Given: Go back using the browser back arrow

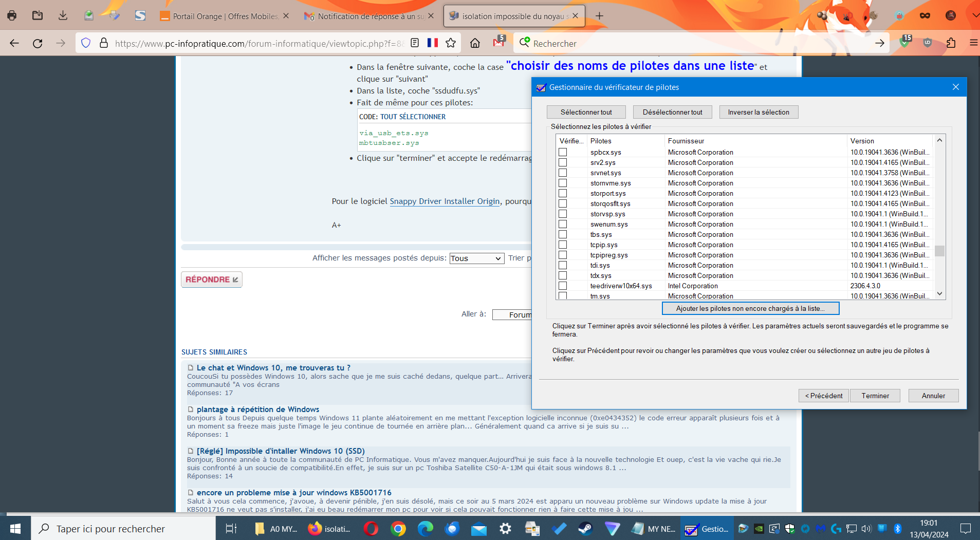Looking at the screenshot, I should pos(14,43).
